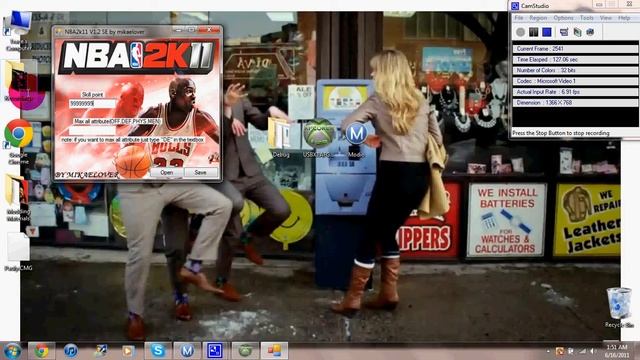Viewport: 640px width, 360px height.
Task: Click the Open button in NBA2k11 editor
Action: (x=167, y=173)
